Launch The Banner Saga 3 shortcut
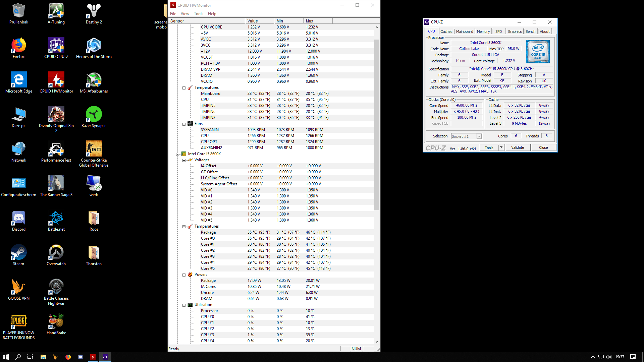Viewport: 644px width, 362px height. pyautogui.click(x=56, y=186)
